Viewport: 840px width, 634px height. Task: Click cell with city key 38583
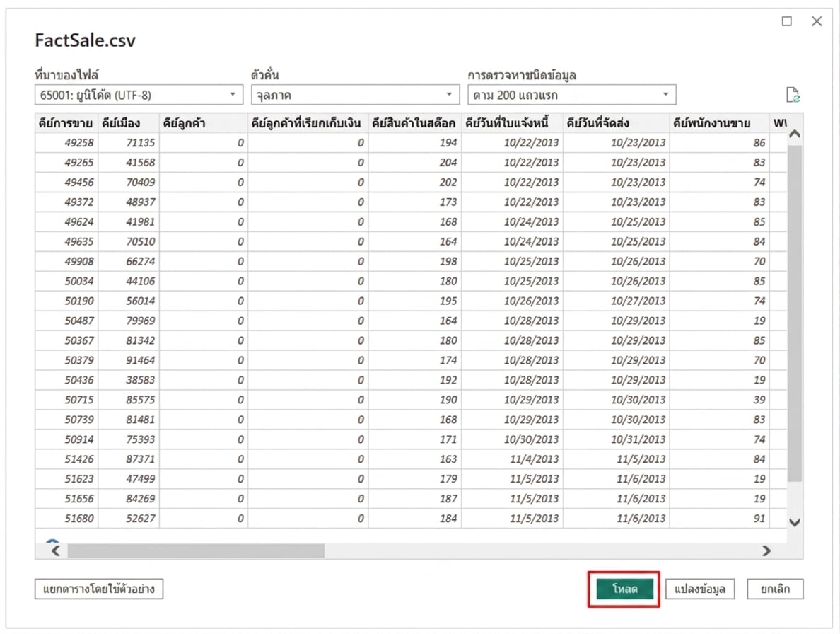click(129, 380)
